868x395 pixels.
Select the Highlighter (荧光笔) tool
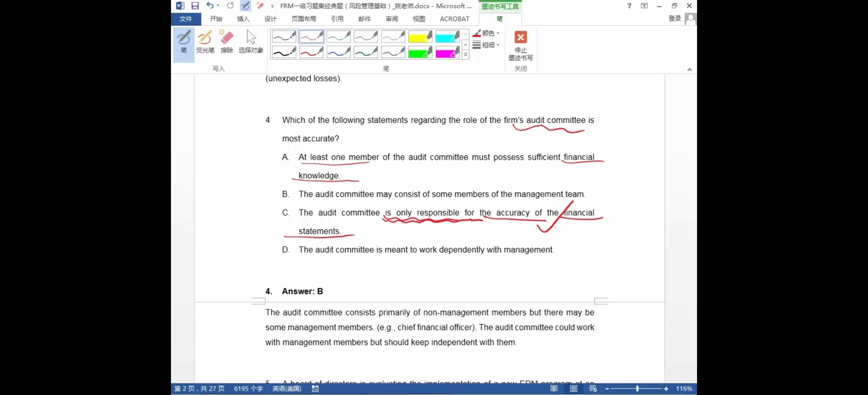pos(205,42)
